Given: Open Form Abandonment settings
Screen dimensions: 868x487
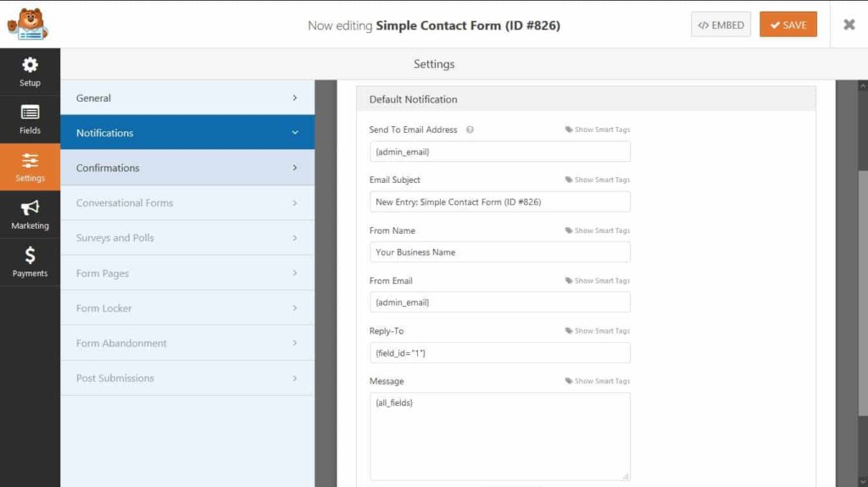Looking at the screenshot, I should tap(187, 343).
